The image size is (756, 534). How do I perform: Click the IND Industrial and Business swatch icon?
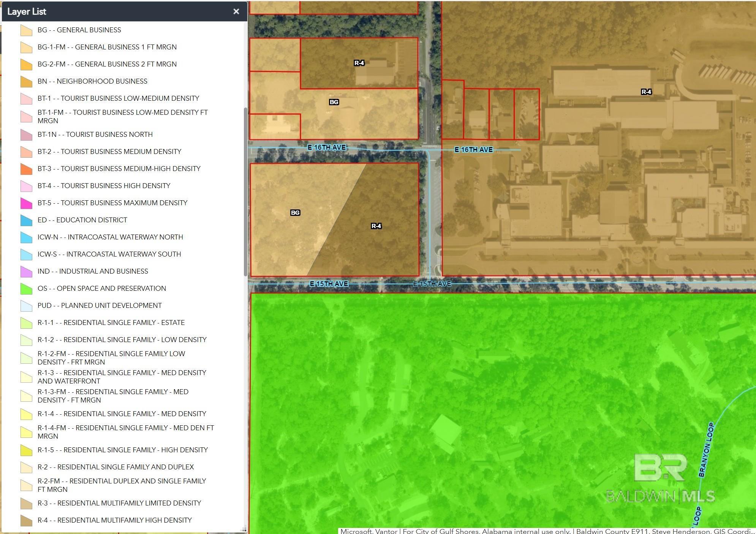click(x=26, y=272)
